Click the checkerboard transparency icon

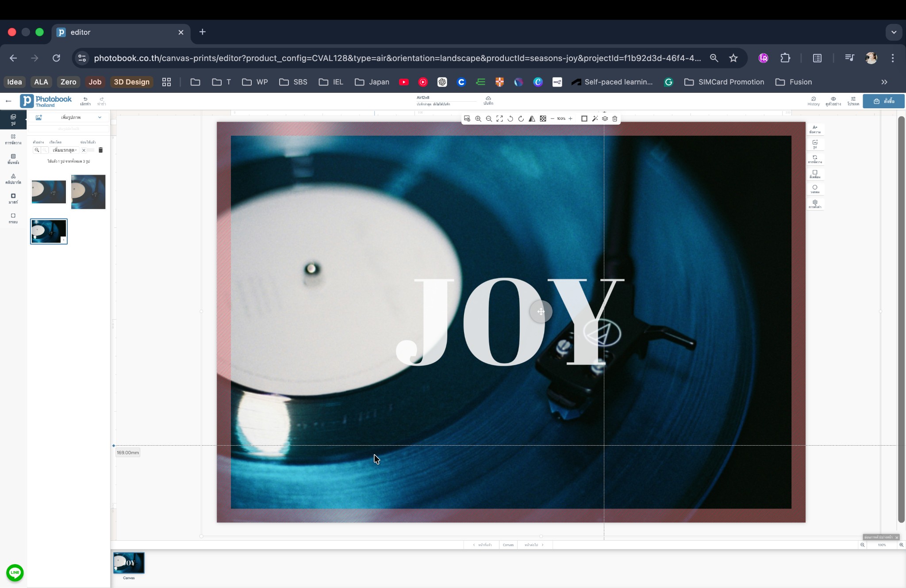(x=543, y=118)
